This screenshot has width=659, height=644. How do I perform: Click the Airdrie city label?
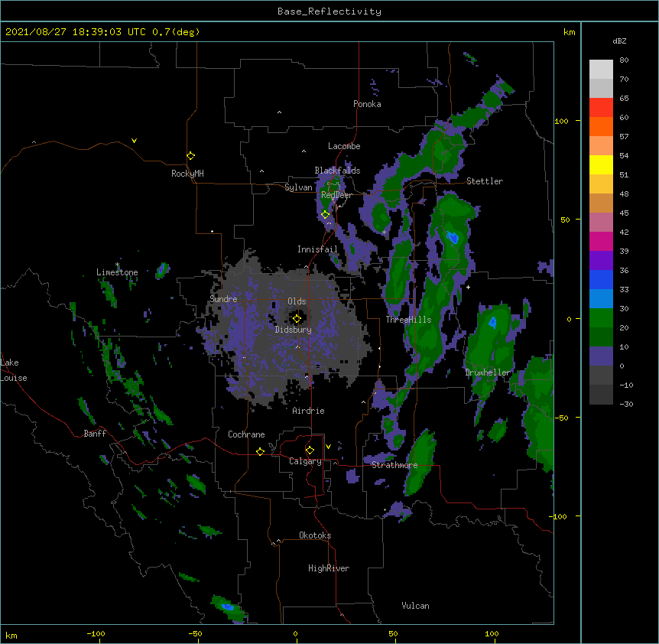309,411
